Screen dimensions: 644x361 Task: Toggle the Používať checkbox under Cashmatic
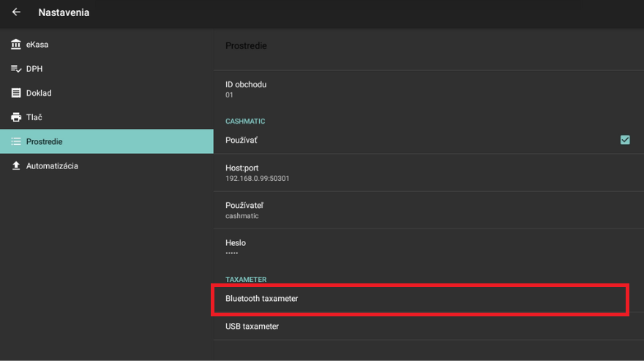point(624,140)
